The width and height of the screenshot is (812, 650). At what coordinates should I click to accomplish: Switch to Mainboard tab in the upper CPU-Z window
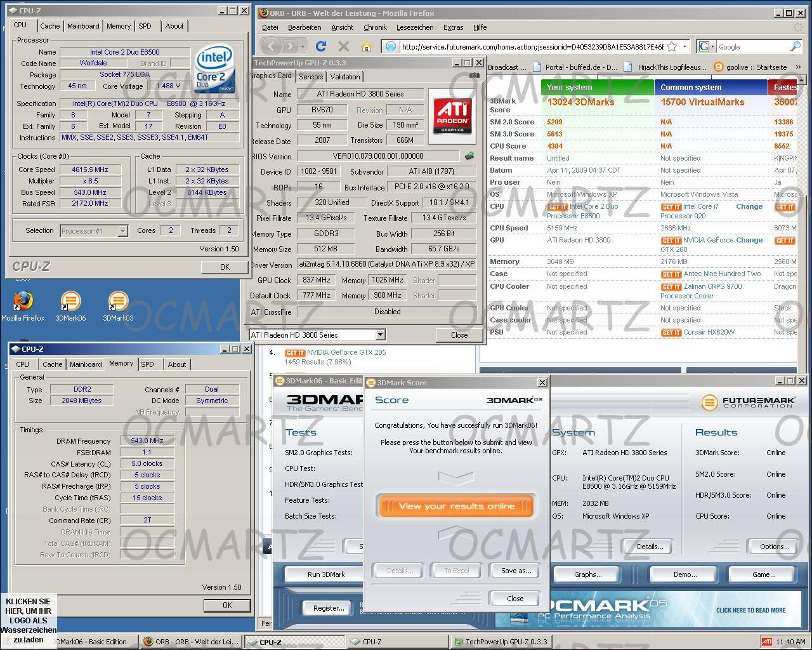tap(83, 26)
